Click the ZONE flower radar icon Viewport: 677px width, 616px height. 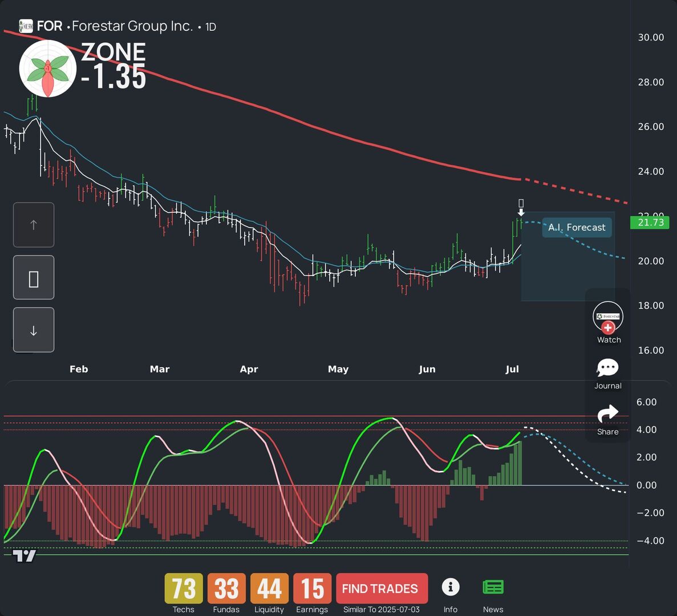point(47,68)
